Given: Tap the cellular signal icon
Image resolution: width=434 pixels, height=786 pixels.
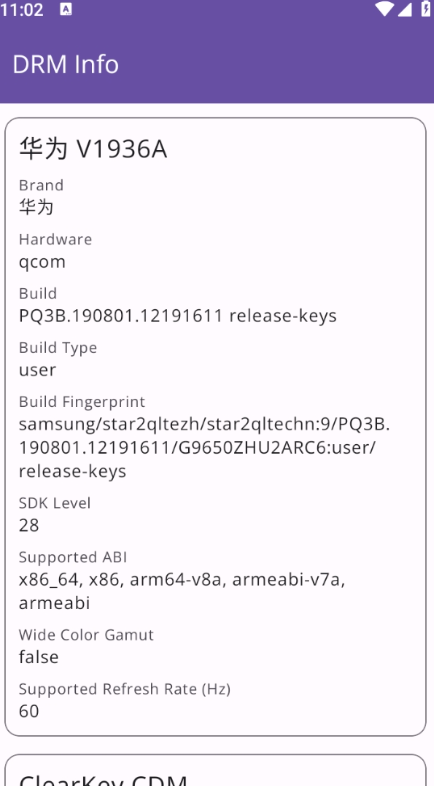Looking at the screenshot, I should tap(404, 9).
